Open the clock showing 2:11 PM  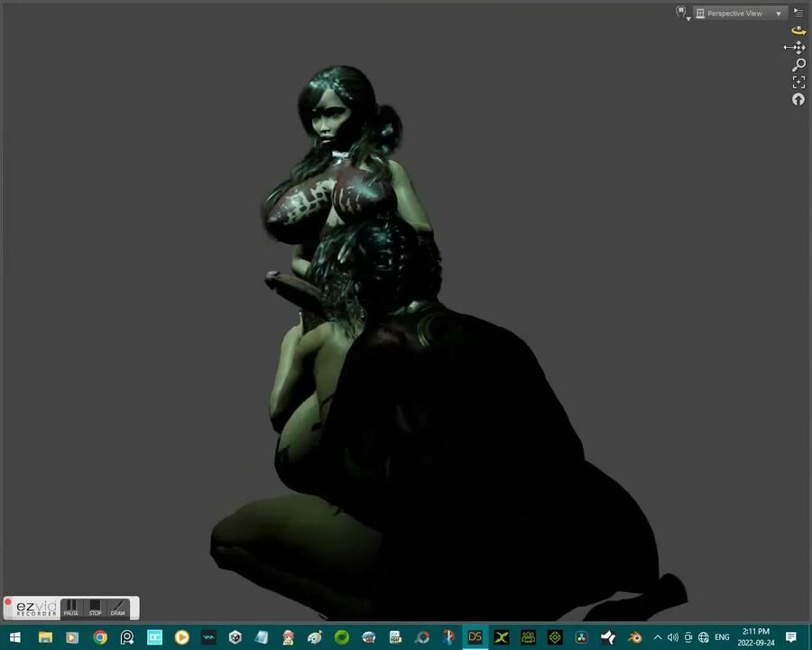[x=756, y=637]
